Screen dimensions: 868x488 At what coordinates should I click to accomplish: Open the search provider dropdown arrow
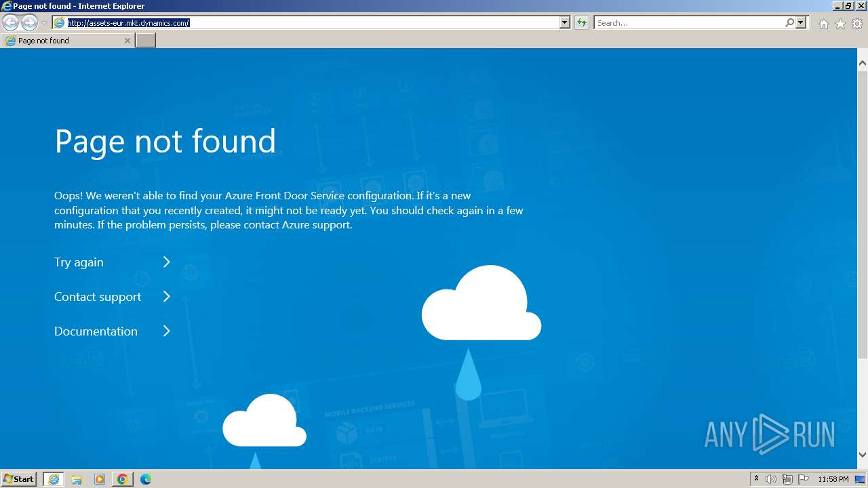click(801, 22)
